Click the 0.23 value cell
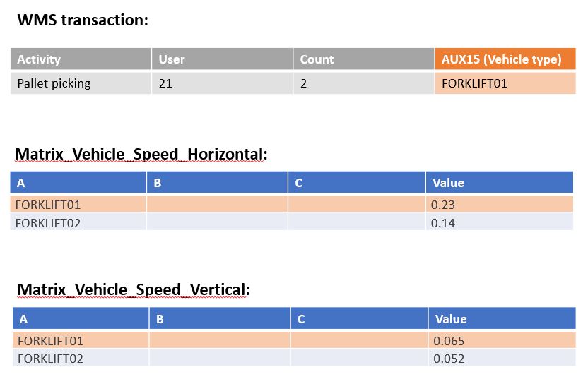This screenshot has height=384, width=588. coord(442,205)
